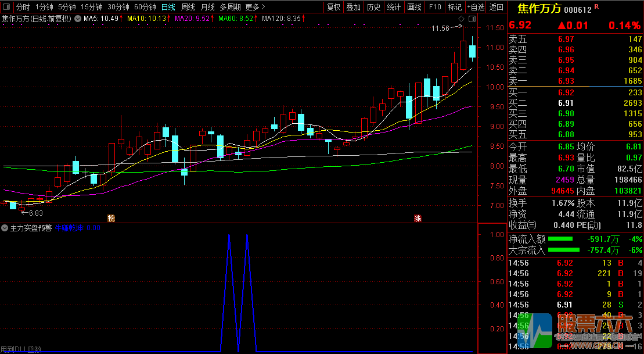
Task: Toggle the 统计 statistics view
Action: pyautogui.click(x=394, y=7)
